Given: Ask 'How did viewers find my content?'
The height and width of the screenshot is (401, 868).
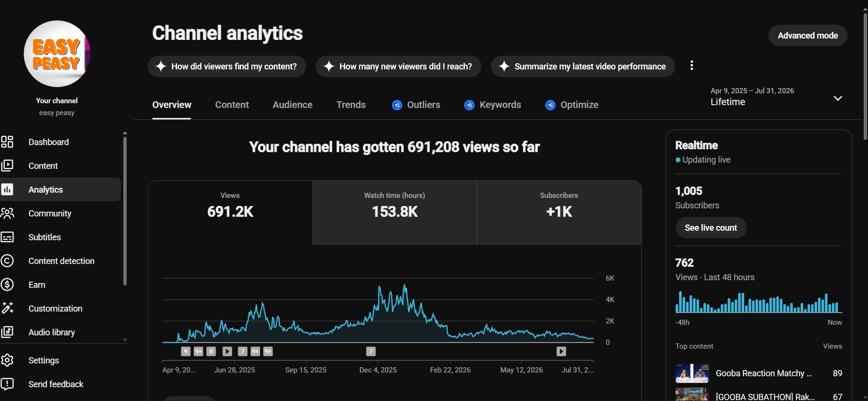Looking at the screenshot, I should [x=227, y=67].
